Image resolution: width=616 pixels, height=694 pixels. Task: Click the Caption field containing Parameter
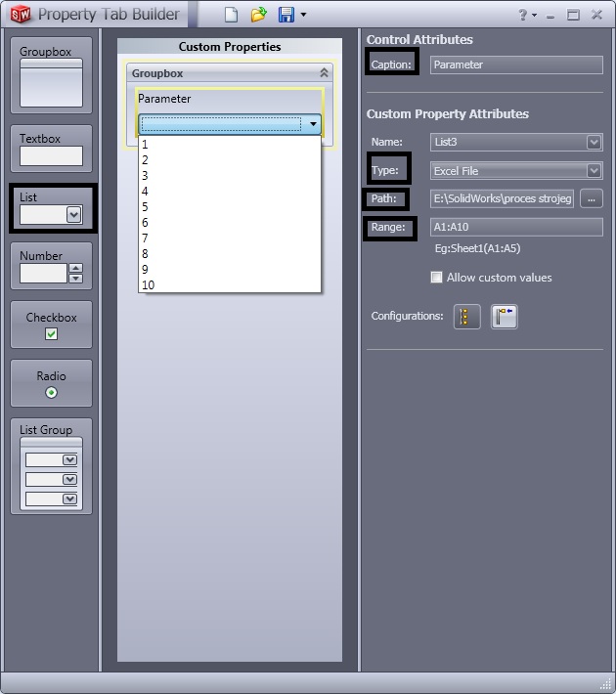[515, 65]
